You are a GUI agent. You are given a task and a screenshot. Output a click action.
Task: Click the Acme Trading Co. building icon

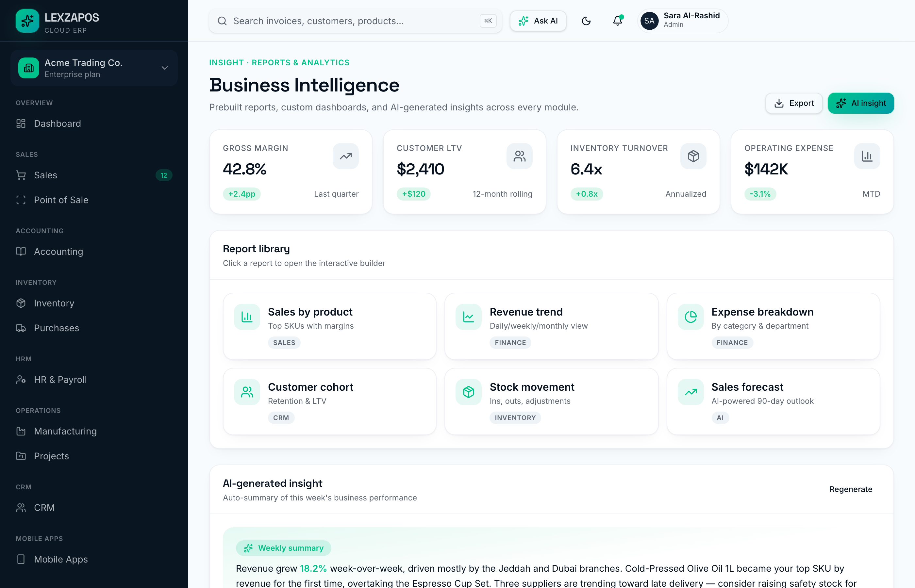coord(29,68)
